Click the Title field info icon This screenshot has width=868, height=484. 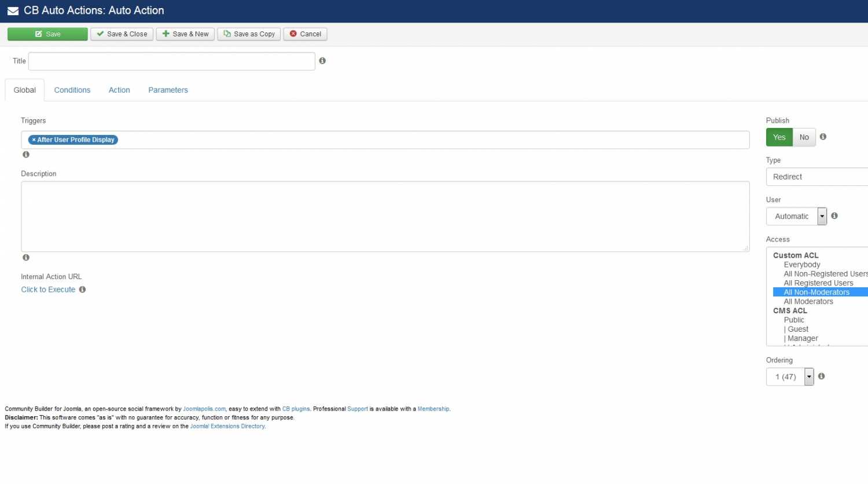pyautogui.click(x=322, y=61)
